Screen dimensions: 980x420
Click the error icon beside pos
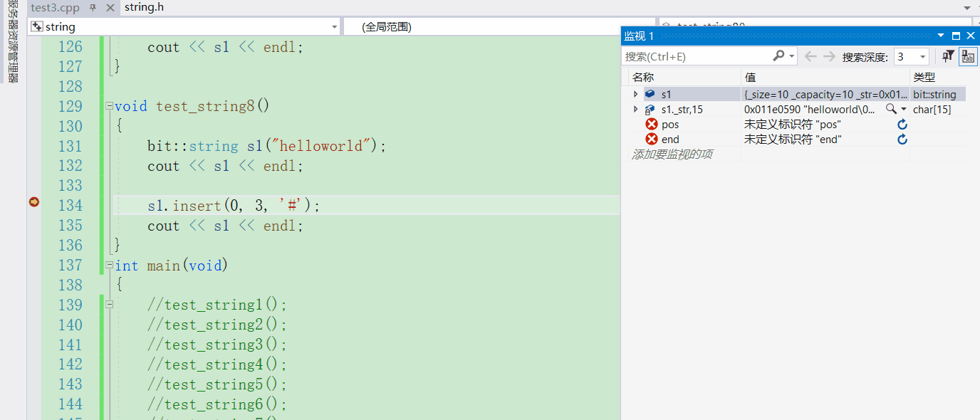click(651, 124)
